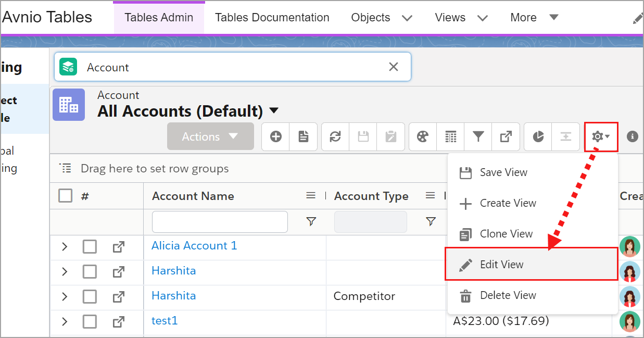Click the Account Name filter text field
644x338 pixels.
point(220,222)
